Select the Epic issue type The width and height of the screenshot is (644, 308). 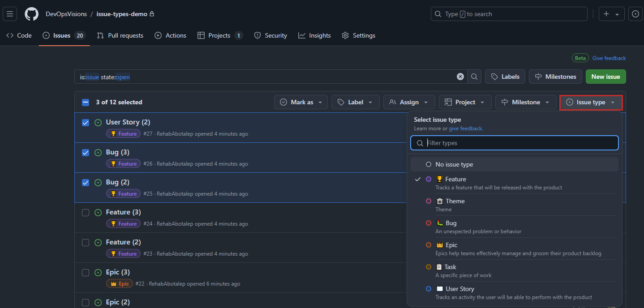pyautogui.click(x=515, y=249)
